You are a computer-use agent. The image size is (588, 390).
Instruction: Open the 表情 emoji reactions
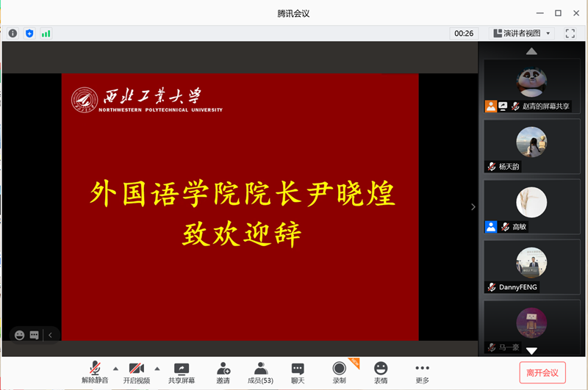pos(380,372)
